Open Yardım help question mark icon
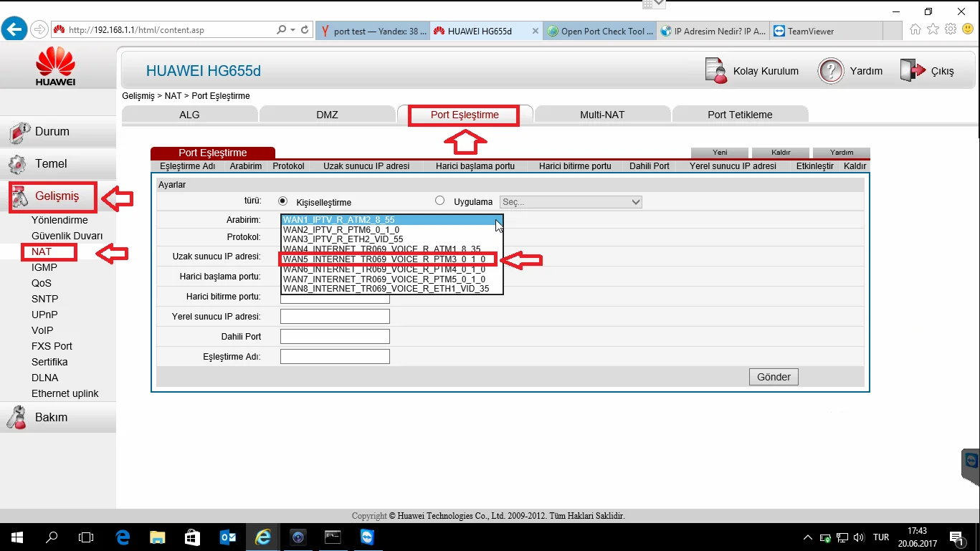980x551 pixels. point(830,70)
